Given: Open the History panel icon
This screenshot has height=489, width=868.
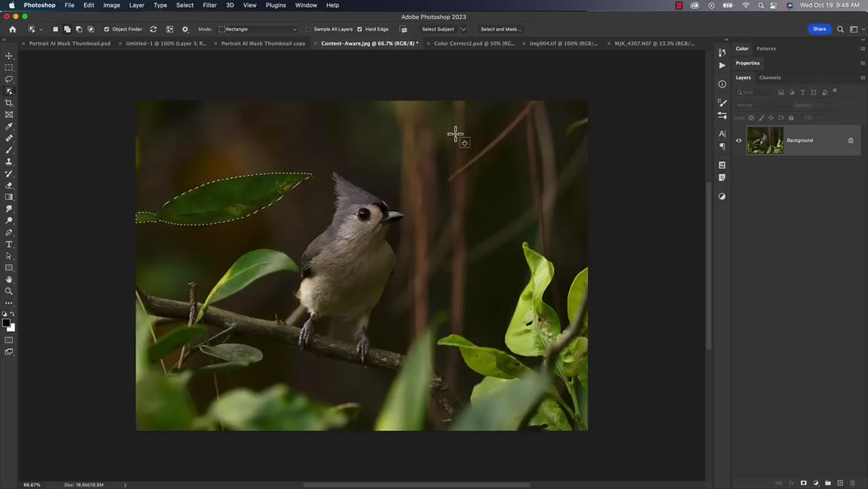Looking at the screenshot, I should tap(722, 52).
